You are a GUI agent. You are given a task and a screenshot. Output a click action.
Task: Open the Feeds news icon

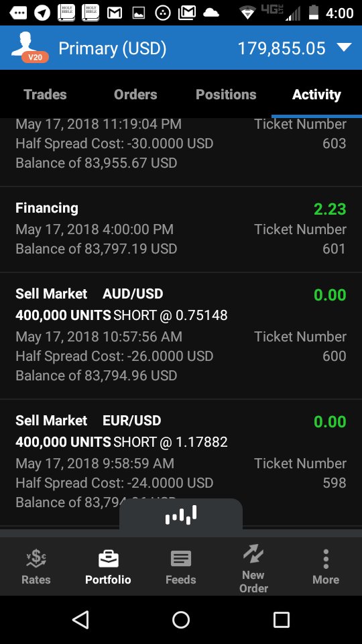181,559
